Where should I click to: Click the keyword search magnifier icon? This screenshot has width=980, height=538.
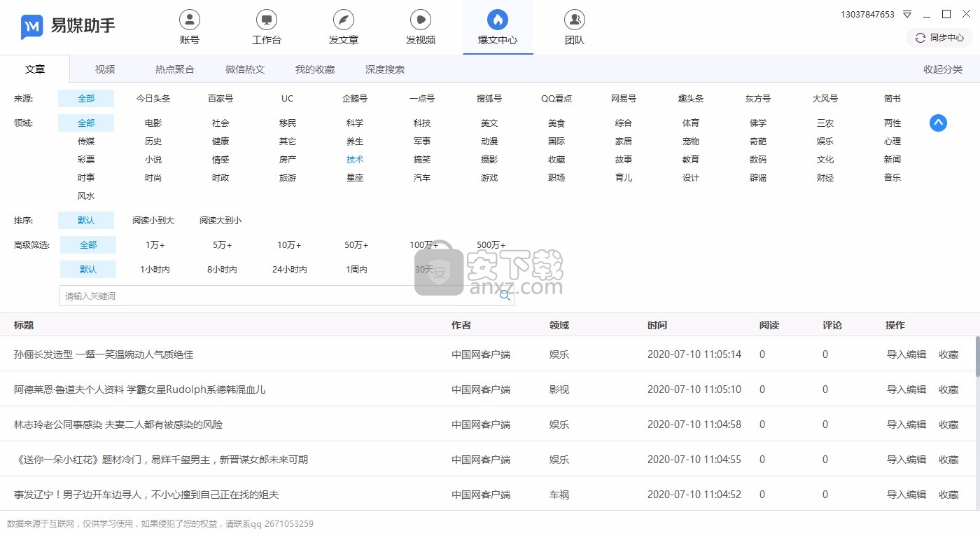(x=505, y=296)
